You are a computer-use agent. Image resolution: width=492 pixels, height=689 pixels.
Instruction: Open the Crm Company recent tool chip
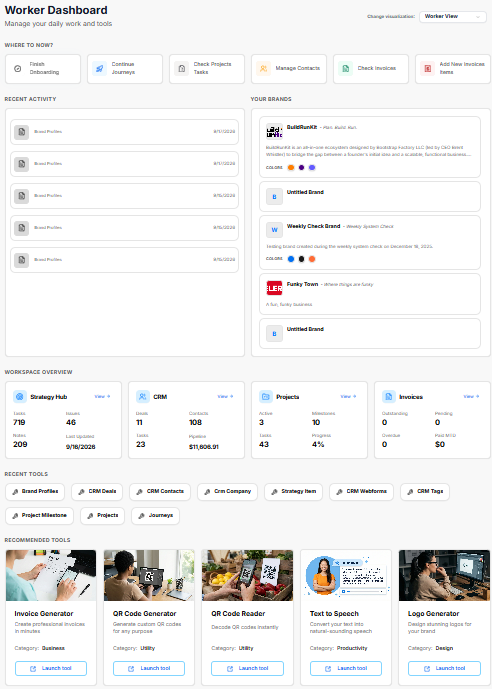228,492
